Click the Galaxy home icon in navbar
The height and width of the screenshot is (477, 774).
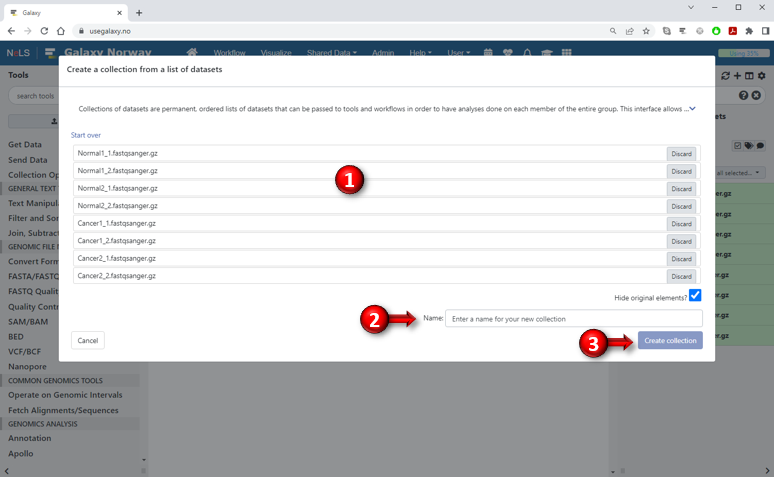(x=192, y=52)
